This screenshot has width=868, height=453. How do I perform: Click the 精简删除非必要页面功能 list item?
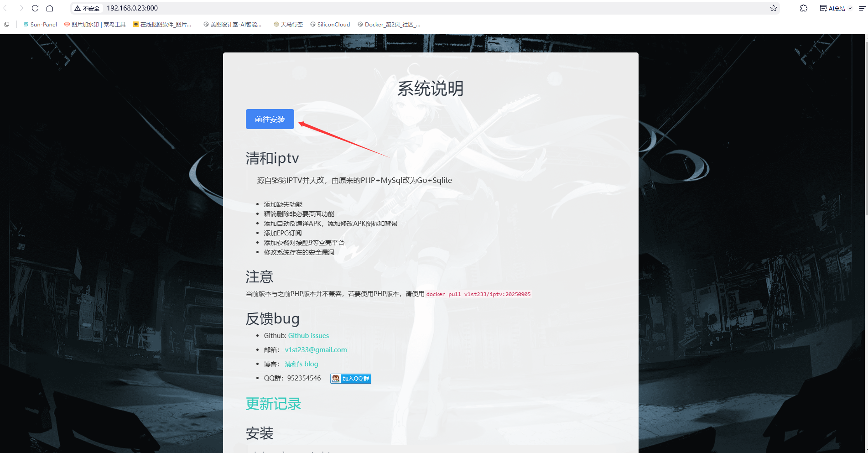click(x=299, y=214)
